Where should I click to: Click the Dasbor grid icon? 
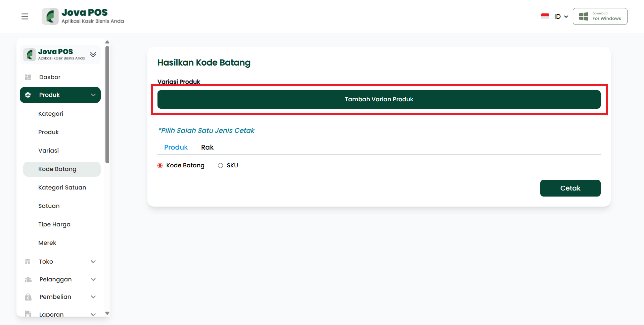point(28,77)
